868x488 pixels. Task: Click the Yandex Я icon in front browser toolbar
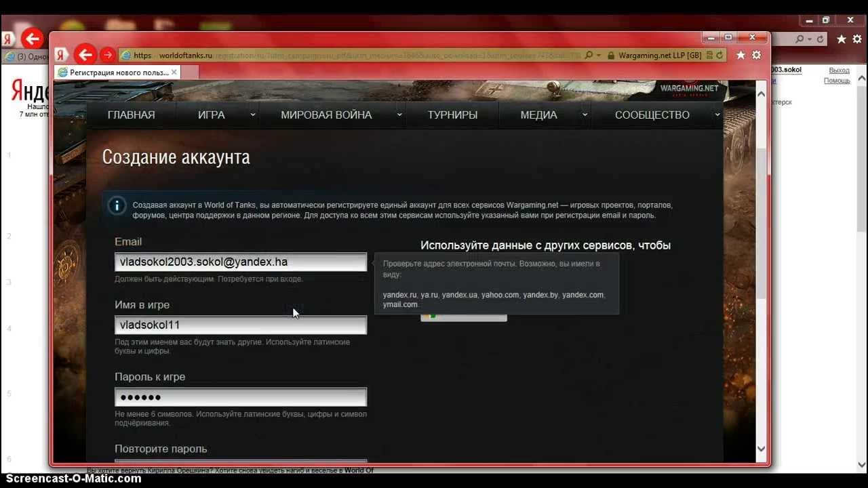tap(61, 55)
